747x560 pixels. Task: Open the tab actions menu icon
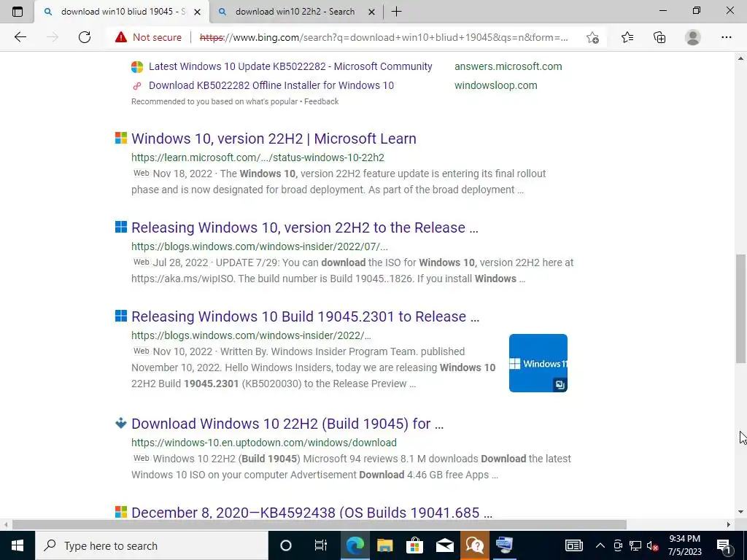18,12
